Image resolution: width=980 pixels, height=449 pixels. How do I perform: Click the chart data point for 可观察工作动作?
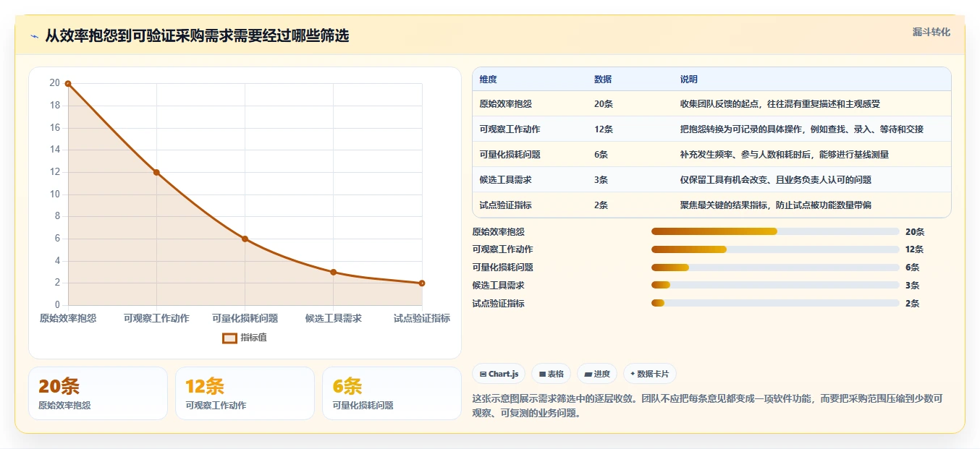pos(156,172)
